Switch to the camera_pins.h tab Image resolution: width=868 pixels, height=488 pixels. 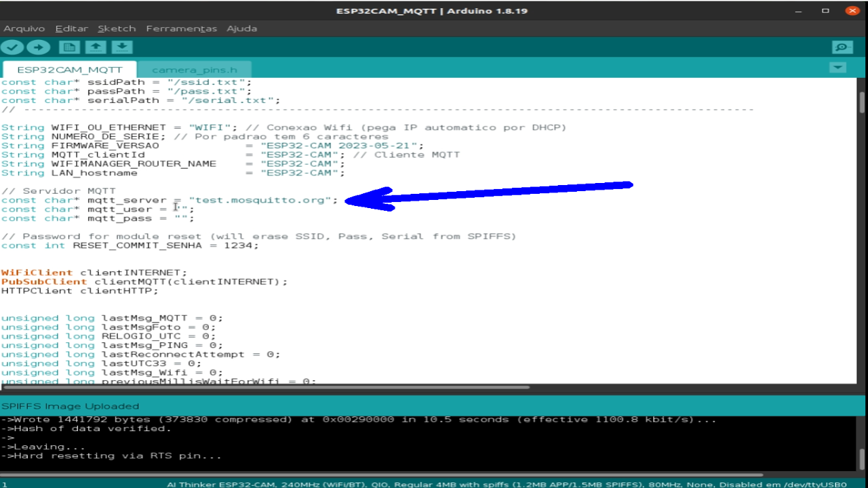tap(195, 70)
